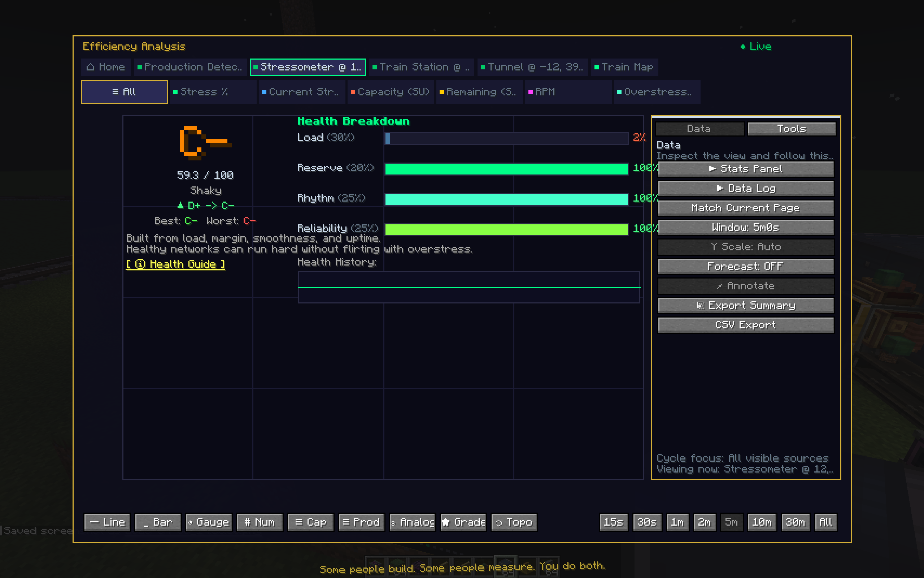
Task: Click Cycle focus: All visible sources
Action: (x=743, y=458)
